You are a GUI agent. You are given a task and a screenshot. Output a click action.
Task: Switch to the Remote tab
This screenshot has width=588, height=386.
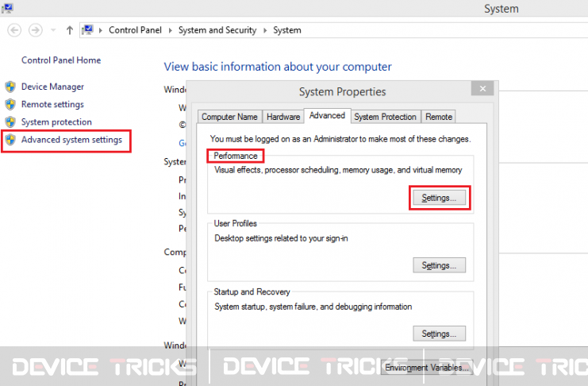438,117
